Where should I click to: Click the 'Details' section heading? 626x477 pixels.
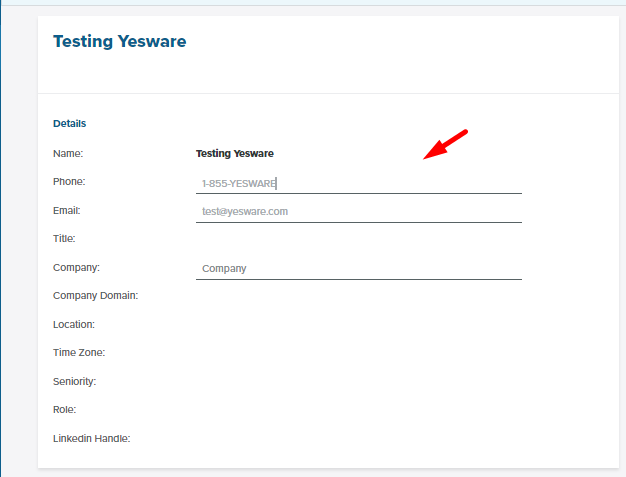[69, 123]
